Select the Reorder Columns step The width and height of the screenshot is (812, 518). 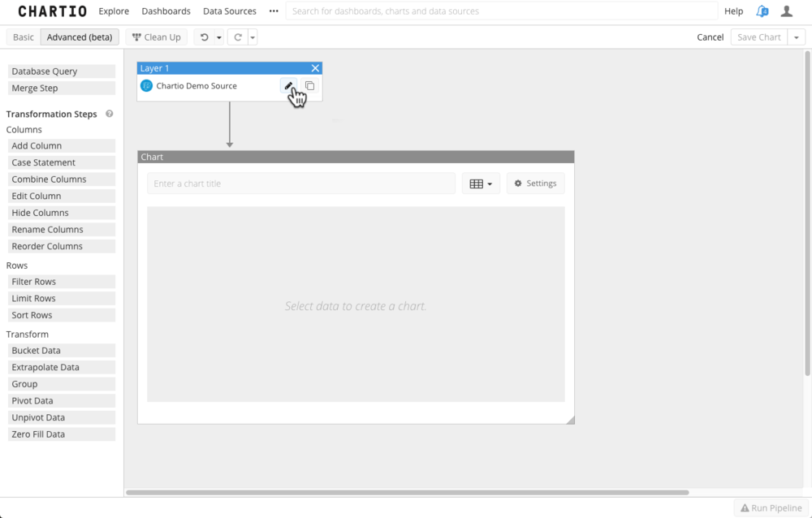62,246
